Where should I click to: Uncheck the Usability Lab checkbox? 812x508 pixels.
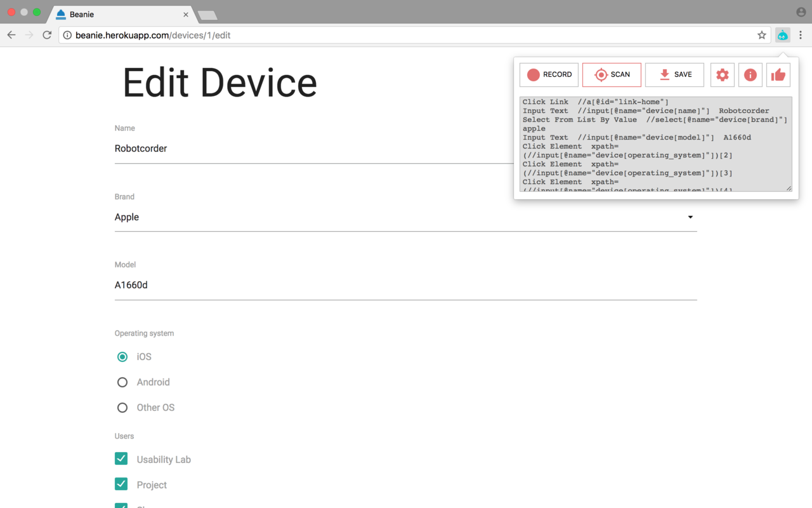pos(121,458)
